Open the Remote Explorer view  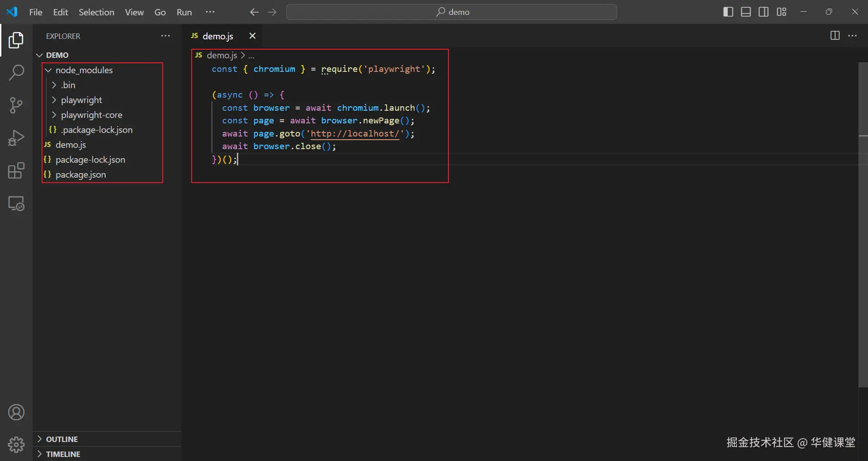pyautogui.click(x=16, y=204)
